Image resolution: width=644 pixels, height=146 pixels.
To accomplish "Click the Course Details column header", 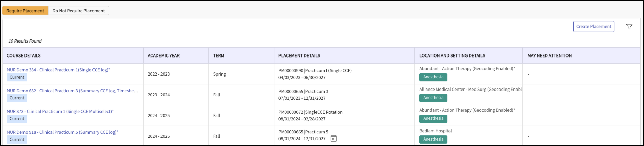I will [x=23, y=56].
